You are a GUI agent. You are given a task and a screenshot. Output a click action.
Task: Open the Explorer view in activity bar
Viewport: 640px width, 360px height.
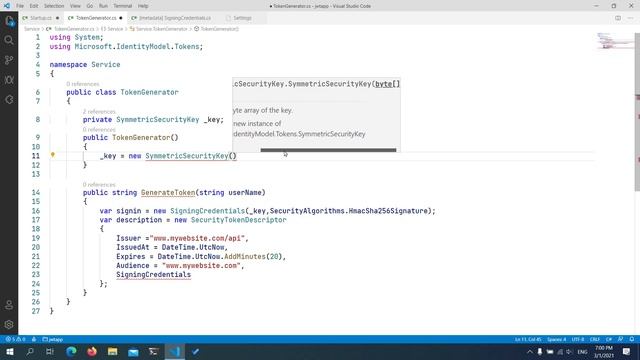pyautogui.click(x=9, y=21)
